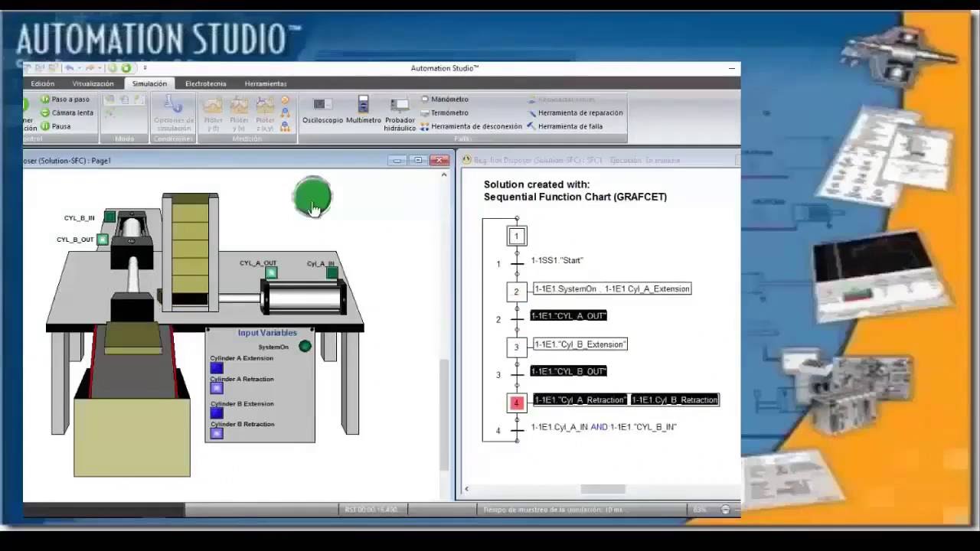980x551 pixels.
Task: Select GRAFCET initial step 1
Action: click(x=517, y=236)
